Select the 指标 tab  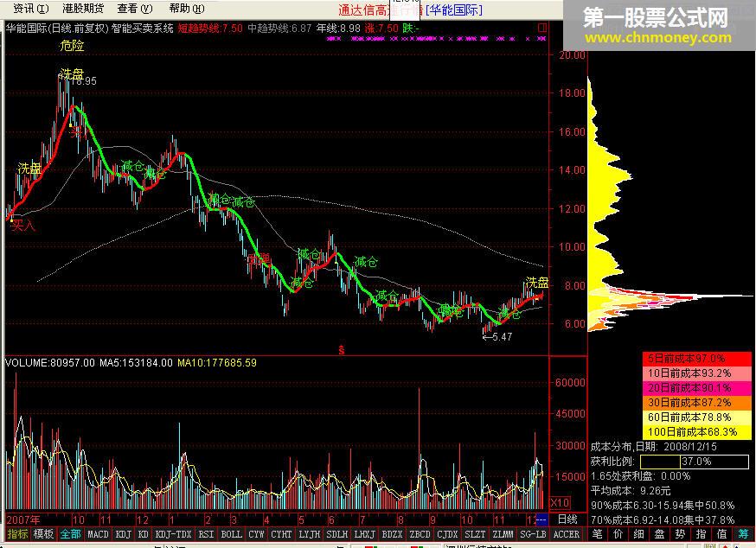pos(18,534)
